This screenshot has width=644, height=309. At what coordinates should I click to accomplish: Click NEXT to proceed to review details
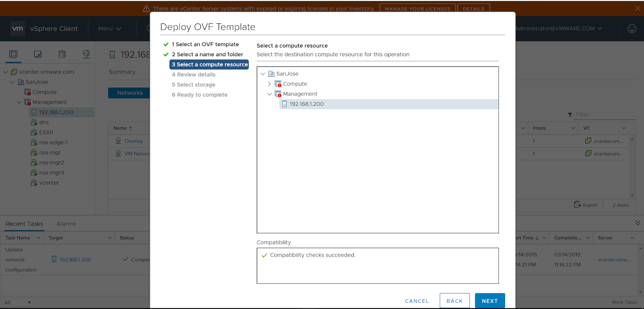(489, 301)
